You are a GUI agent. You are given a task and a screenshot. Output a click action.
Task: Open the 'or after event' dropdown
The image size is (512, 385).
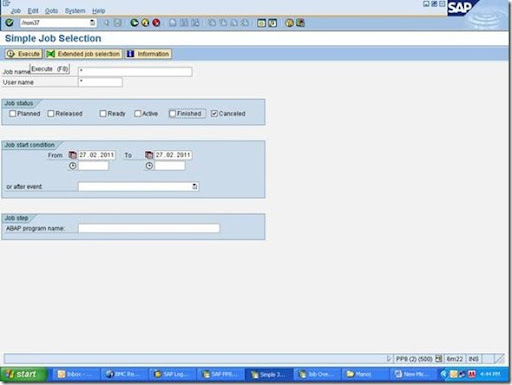(195, 187)
